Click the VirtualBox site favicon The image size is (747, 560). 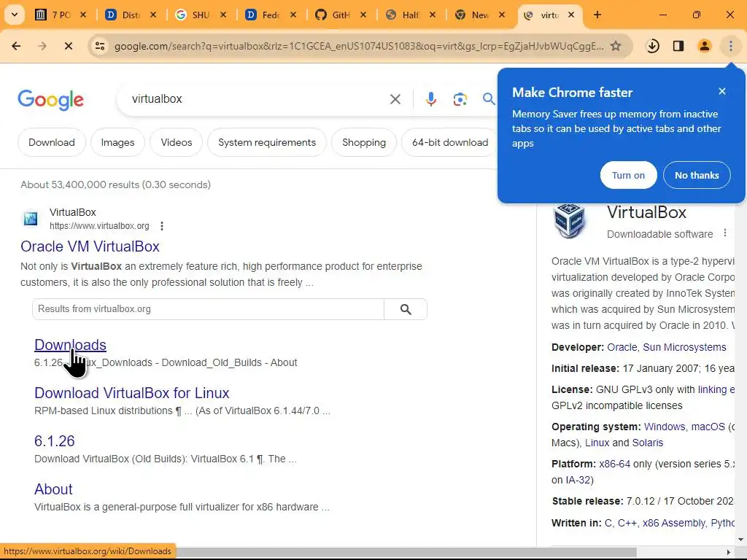click(31, 219)
